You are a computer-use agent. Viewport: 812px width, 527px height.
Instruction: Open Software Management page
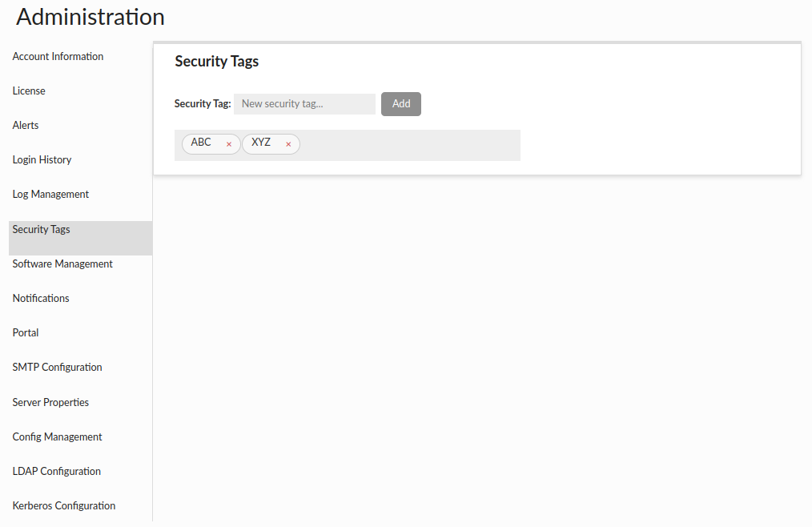click(62, 264)
